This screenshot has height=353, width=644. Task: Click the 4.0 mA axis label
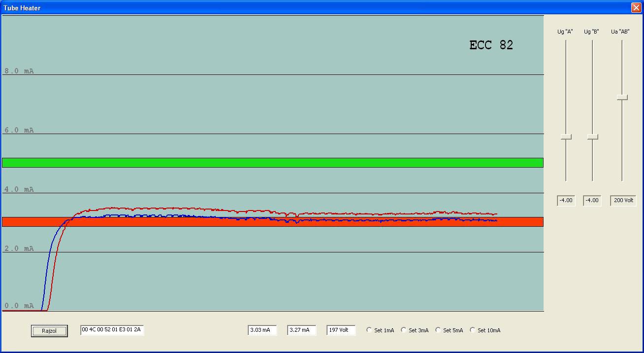point(19,189)
